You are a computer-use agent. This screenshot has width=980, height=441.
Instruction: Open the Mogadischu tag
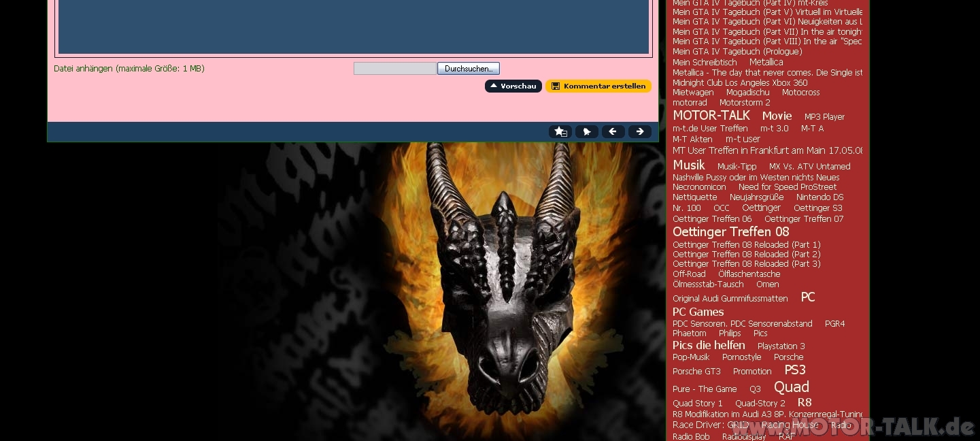748,93
